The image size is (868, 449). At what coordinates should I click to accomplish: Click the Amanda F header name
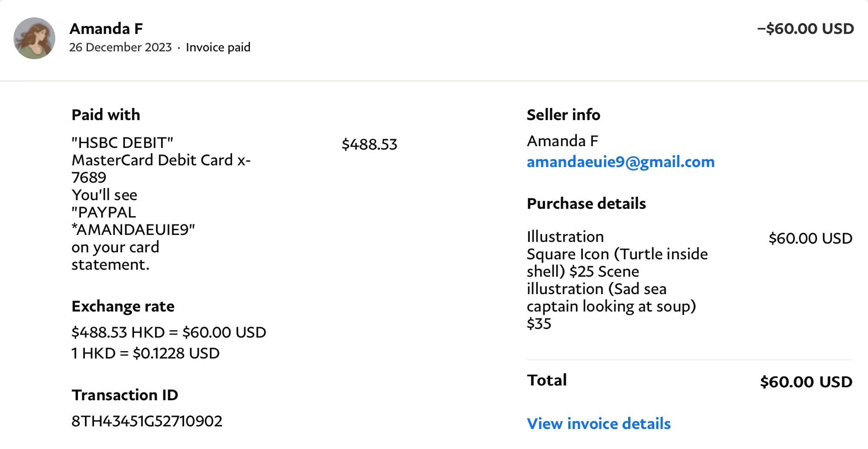106,29
